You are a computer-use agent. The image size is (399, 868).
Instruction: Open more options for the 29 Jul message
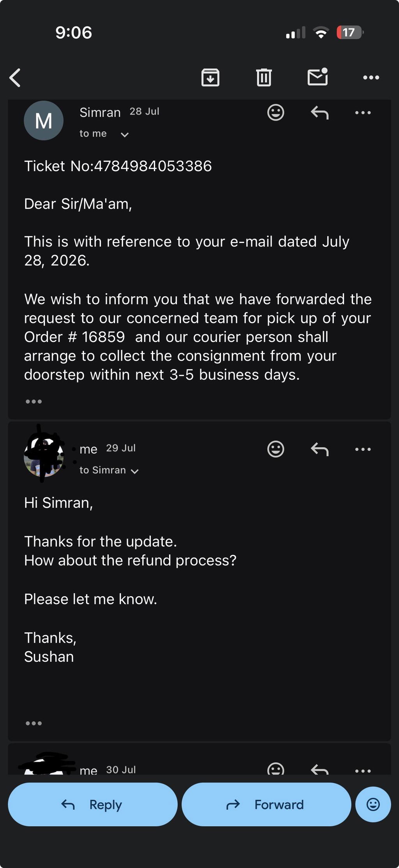point(363,449)
